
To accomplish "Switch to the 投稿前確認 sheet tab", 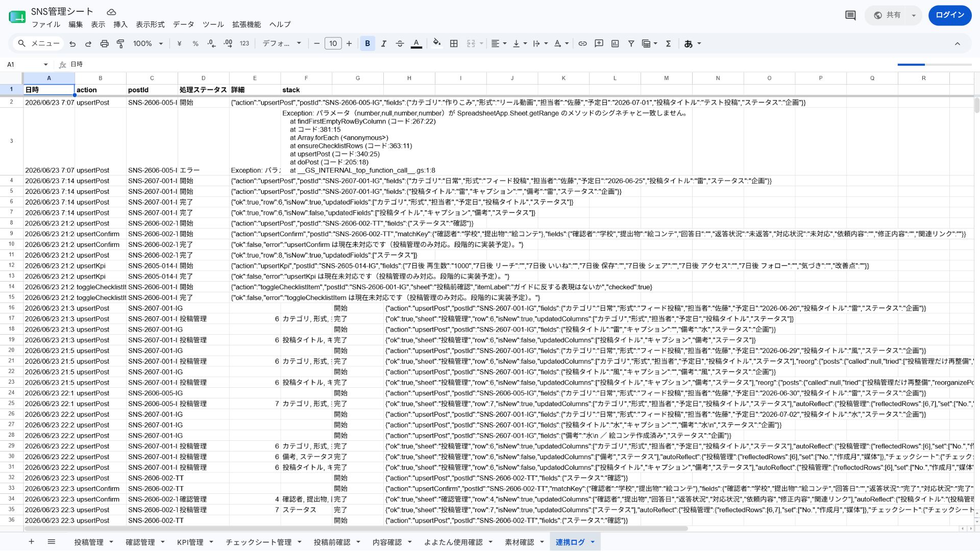I will coord(332,542).
